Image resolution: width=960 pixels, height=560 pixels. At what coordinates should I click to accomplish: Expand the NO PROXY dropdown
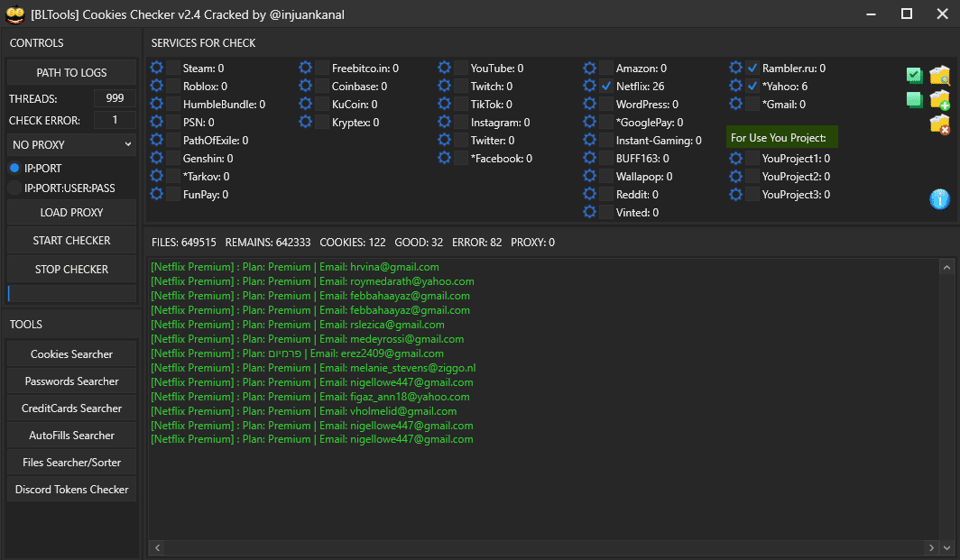(72, 144)
